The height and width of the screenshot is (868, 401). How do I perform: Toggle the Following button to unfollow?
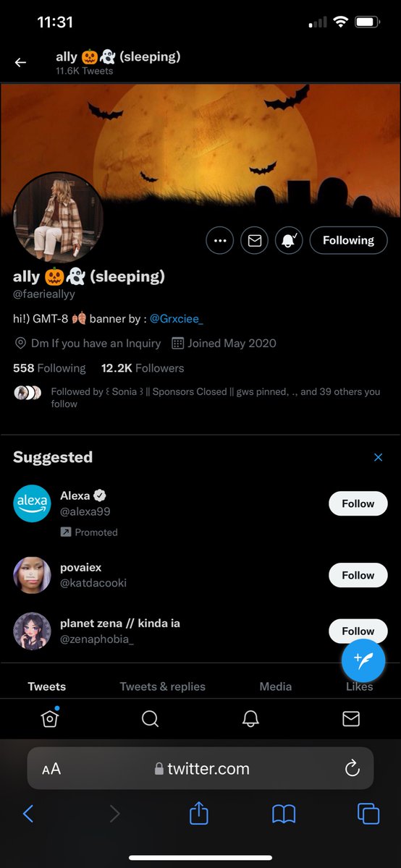click(348, 240)
